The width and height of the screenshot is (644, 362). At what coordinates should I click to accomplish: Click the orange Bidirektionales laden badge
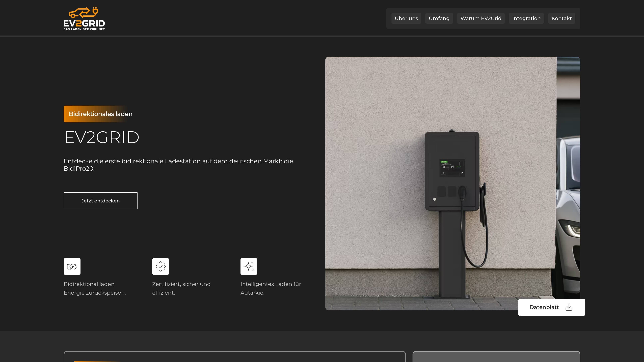[100, 114]
